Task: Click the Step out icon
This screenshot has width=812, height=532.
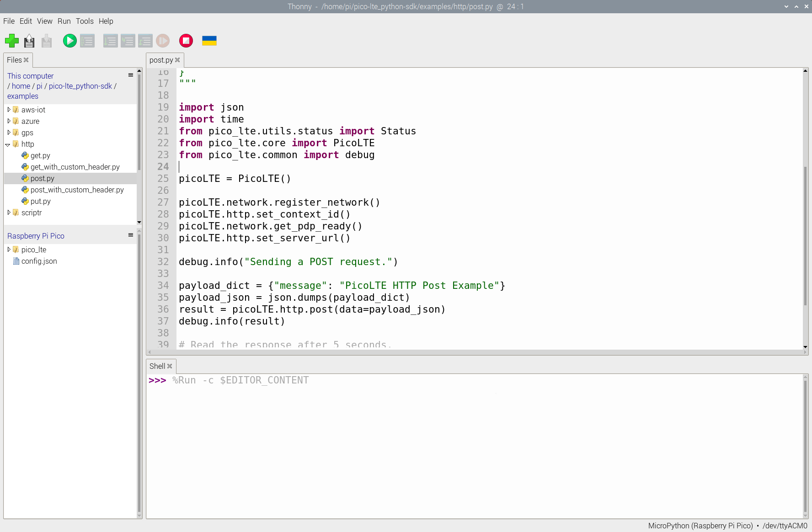Action: coord(145,41)
